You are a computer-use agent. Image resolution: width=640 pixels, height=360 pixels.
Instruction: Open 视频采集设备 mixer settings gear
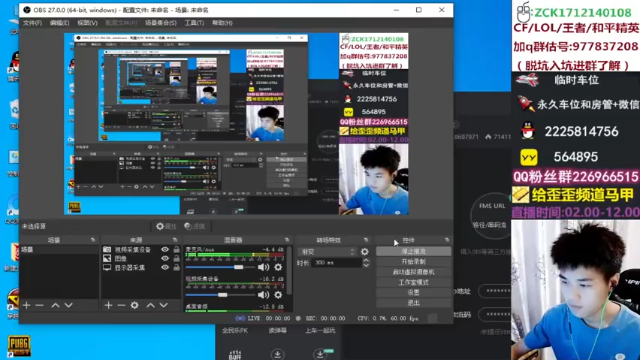pos(278,295)
